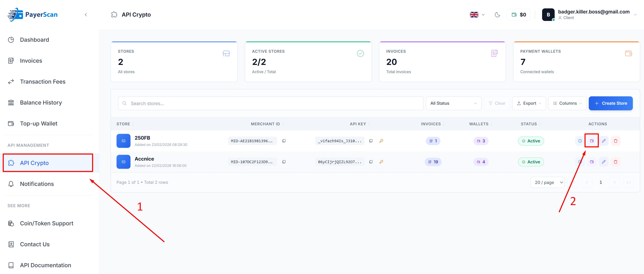Copy the Merchant ID of 250FB
The height and width of the screenshot is (274, 644).
pos(284,141)
